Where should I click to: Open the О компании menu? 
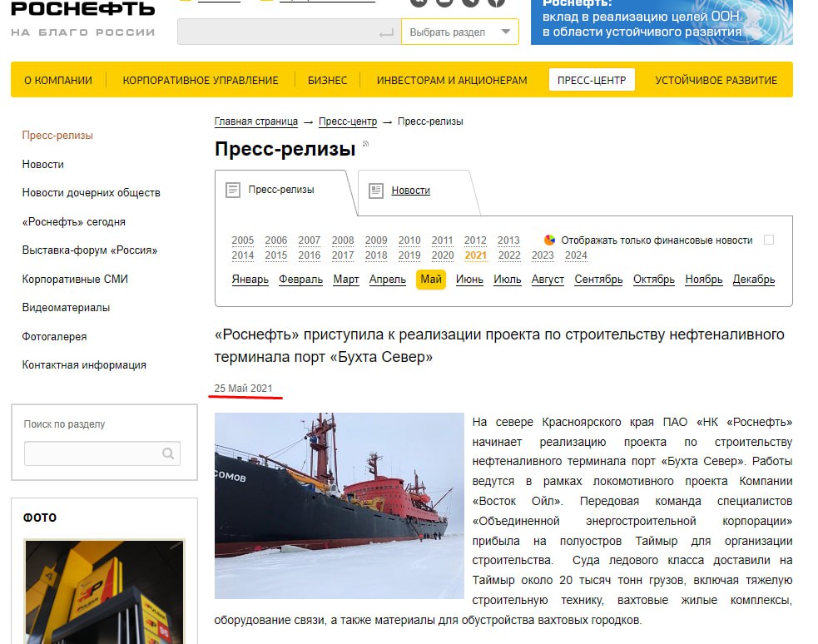(57, 81)
